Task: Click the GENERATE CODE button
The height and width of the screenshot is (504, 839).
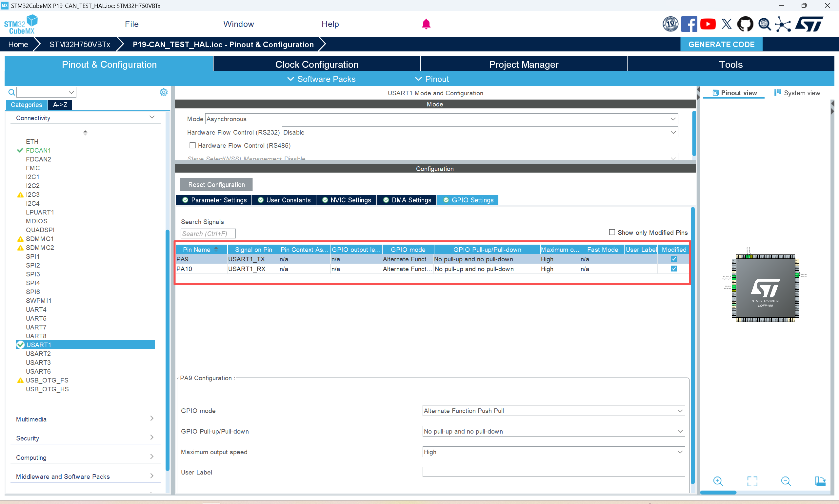Action: [721, 45]
